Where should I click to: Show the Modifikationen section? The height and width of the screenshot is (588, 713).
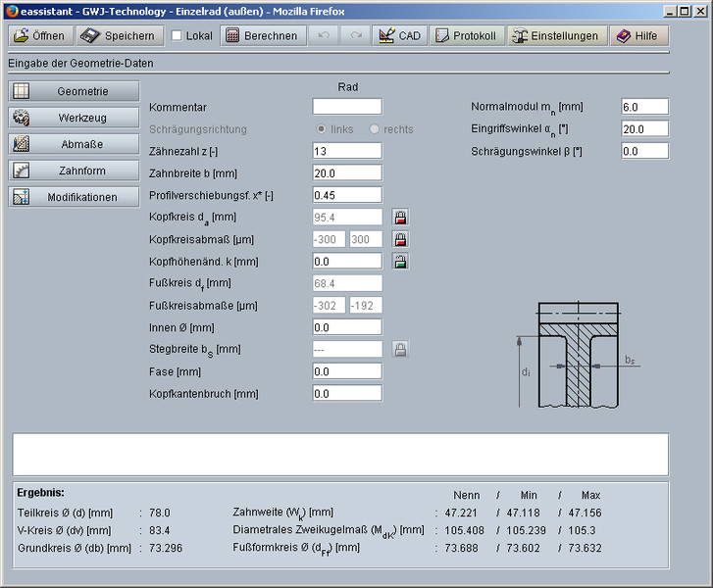click(75, 197)
